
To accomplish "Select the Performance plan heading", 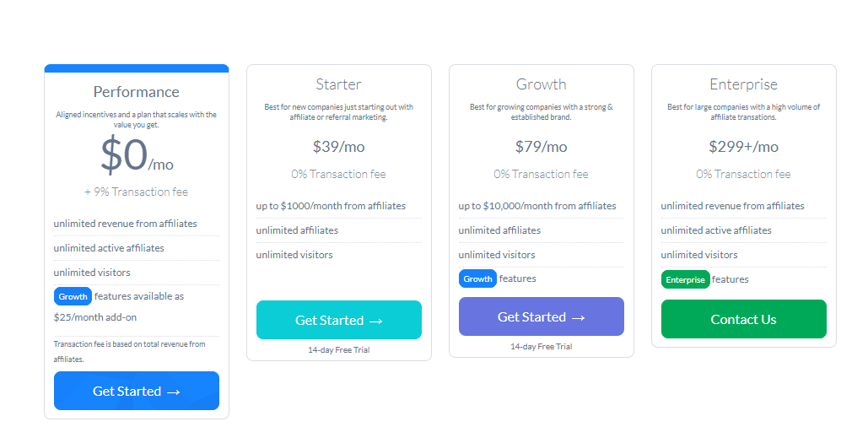I will click(136, 92).
